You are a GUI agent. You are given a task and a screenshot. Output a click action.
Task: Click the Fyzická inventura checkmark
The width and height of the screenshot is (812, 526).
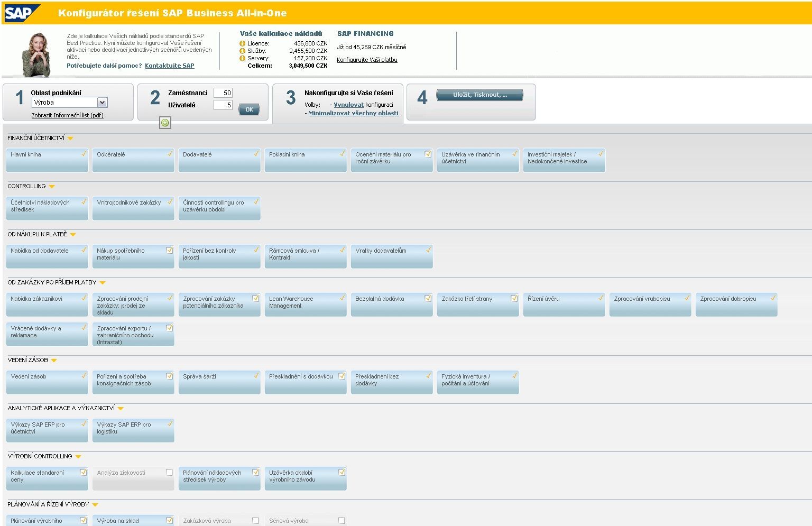point(515,375)
